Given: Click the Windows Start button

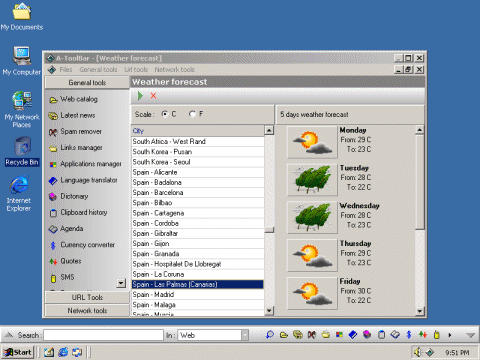Looking at the screenshot, I should pyautogui.click(x=18, y=352).
